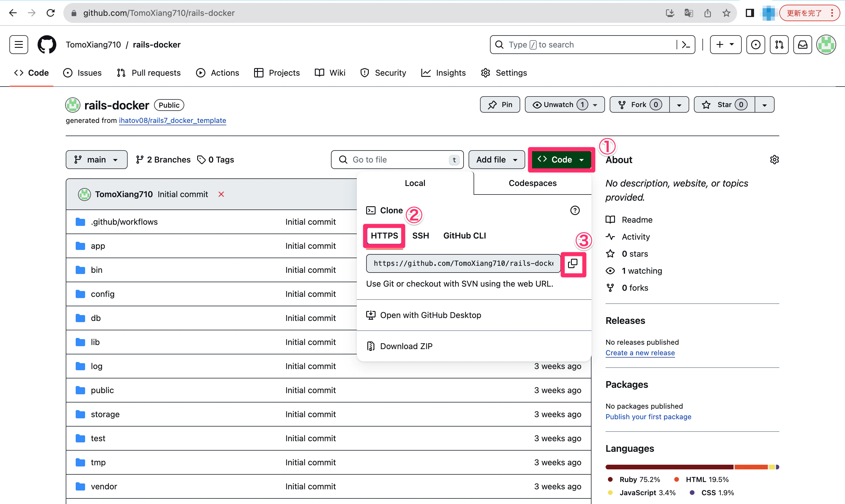
Task: Reload the current page
Action: [50, 13]
